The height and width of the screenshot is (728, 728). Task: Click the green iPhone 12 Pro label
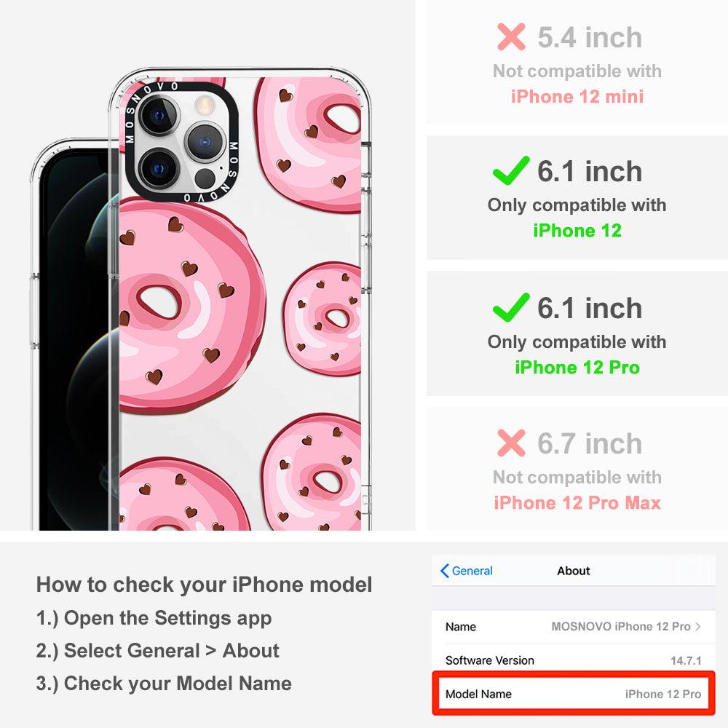(577, 367)
